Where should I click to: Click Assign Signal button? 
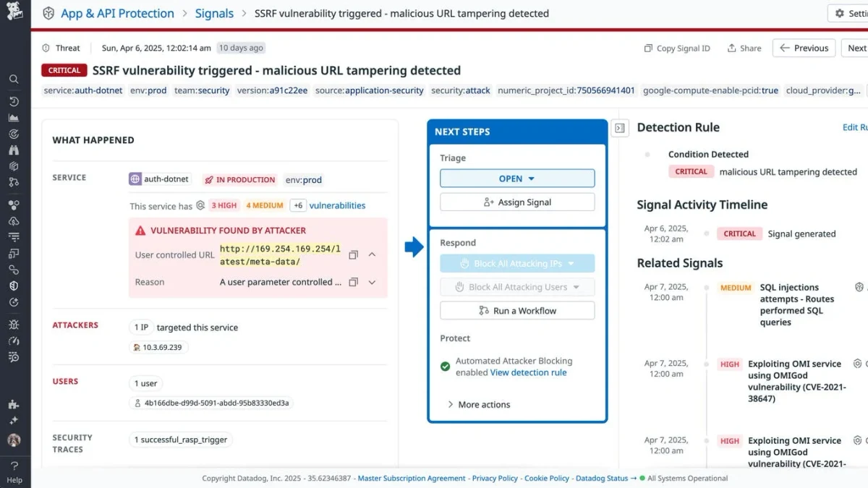coord(517,202)
